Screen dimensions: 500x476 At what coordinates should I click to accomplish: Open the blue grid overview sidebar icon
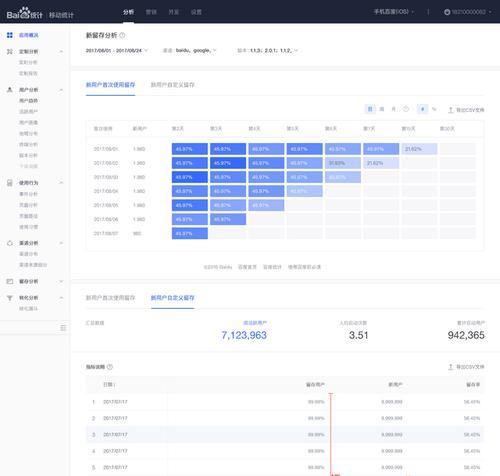10,35
